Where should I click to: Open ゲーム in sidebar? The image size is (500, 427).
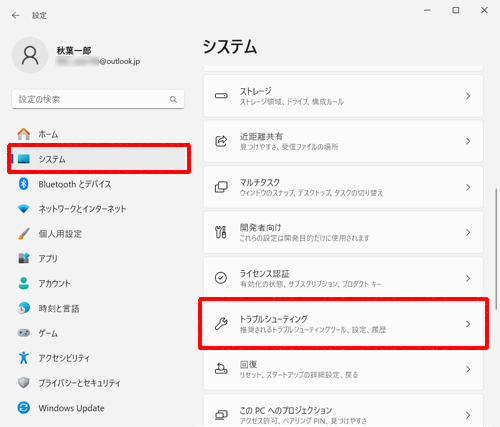coord(99,333)
